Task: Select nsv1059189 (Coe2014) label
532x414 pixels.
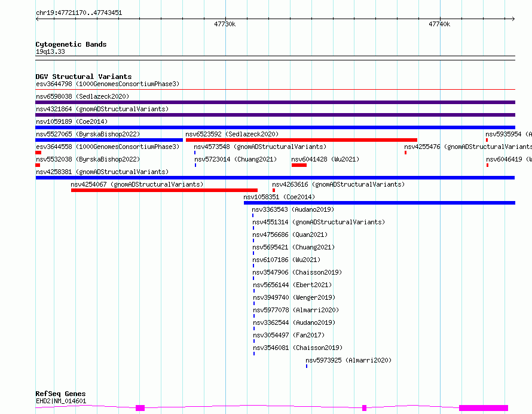Action: (x=72, y=121)
